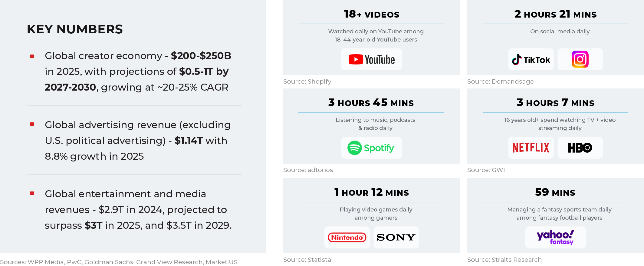Click the Yahoo Fantasy logo
Viewport: 644px width, 266px height.
555,238
